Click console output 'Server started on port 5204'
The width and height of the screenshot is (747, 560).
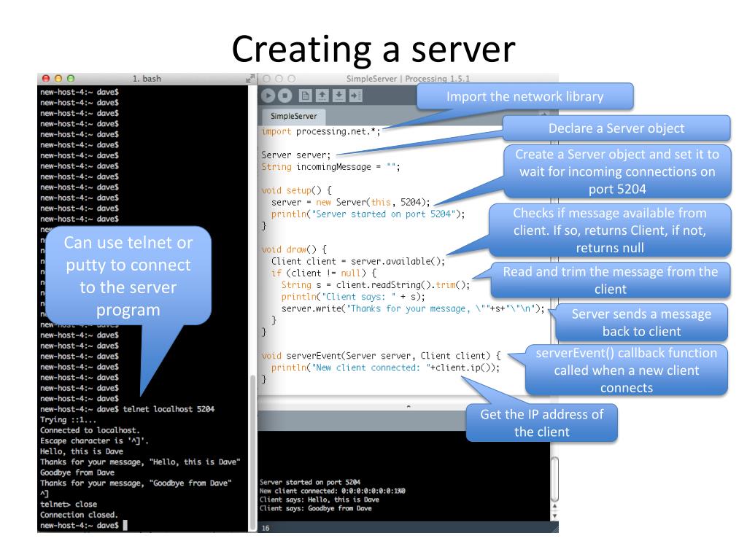pos(309,483)
